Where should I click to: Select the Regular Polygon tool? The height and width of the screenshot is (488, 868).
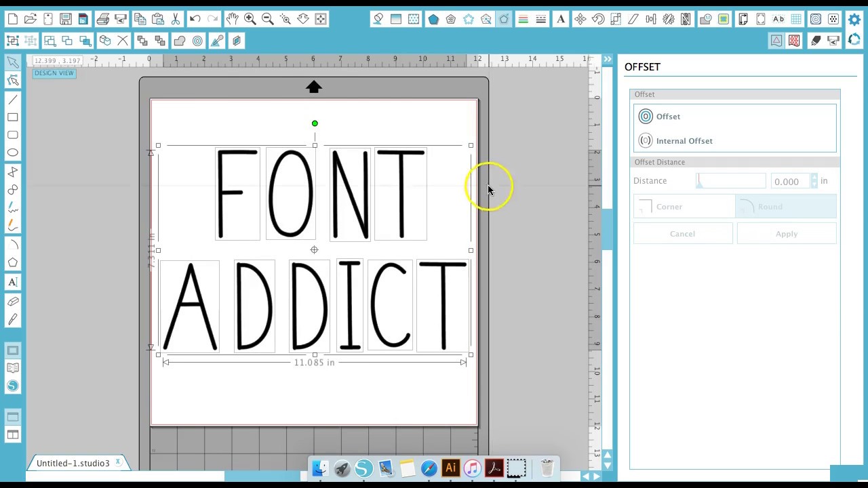[13, 262]
